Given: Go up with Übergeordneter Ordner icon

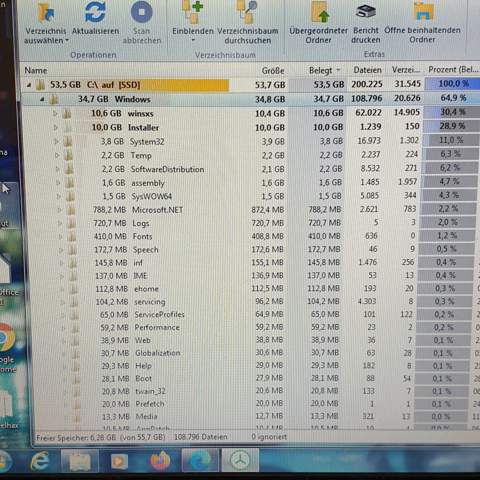Looking at the screenshot, I should 320,12.
